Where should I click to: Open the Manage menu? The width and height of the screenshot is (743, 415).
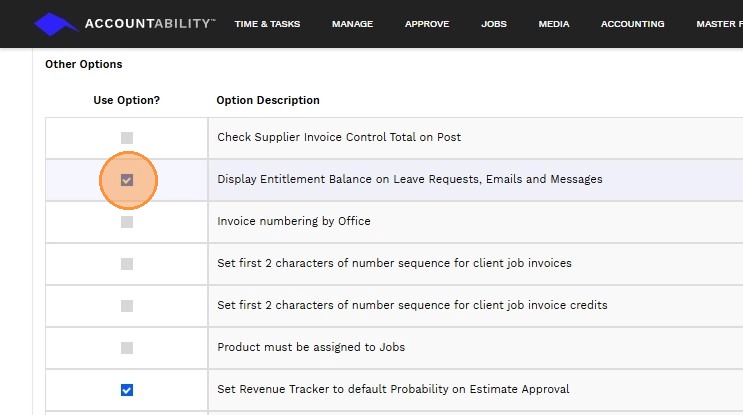tap(352, 24)
